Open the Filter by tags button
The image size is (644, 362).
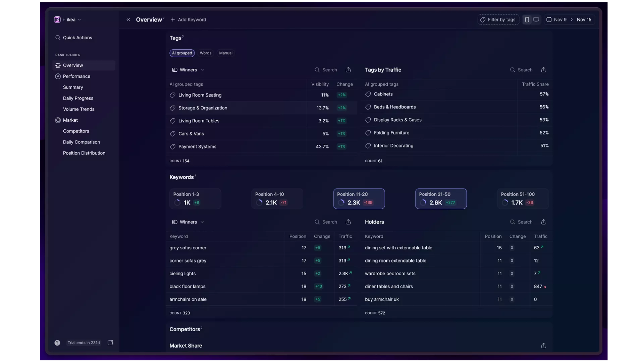498,20
